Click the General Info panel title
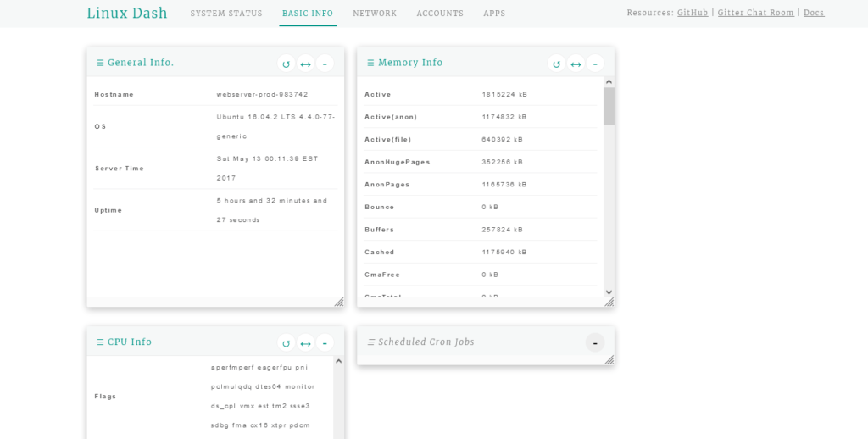The height and width of the screenshot is (439, 868). point(141,63)
